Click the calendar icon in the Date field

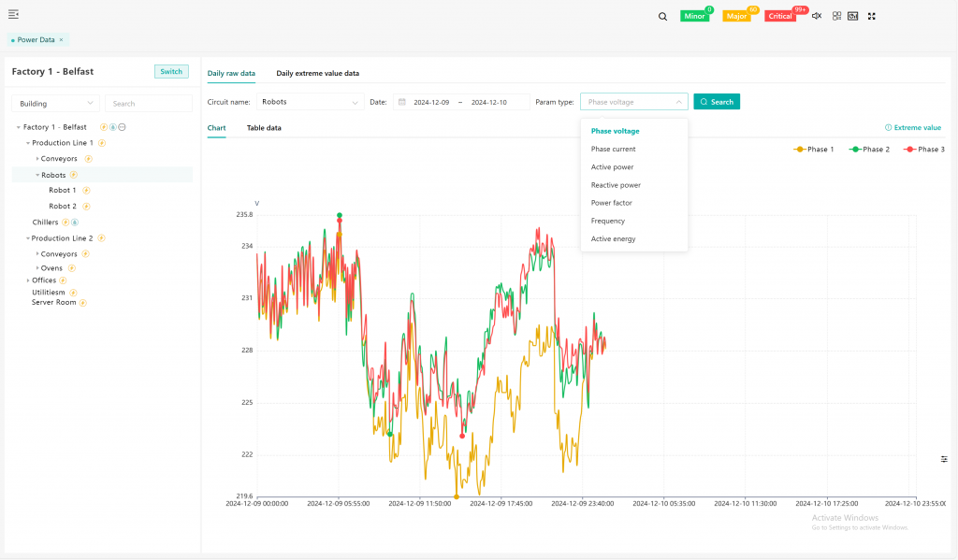(x=402, y=102)
